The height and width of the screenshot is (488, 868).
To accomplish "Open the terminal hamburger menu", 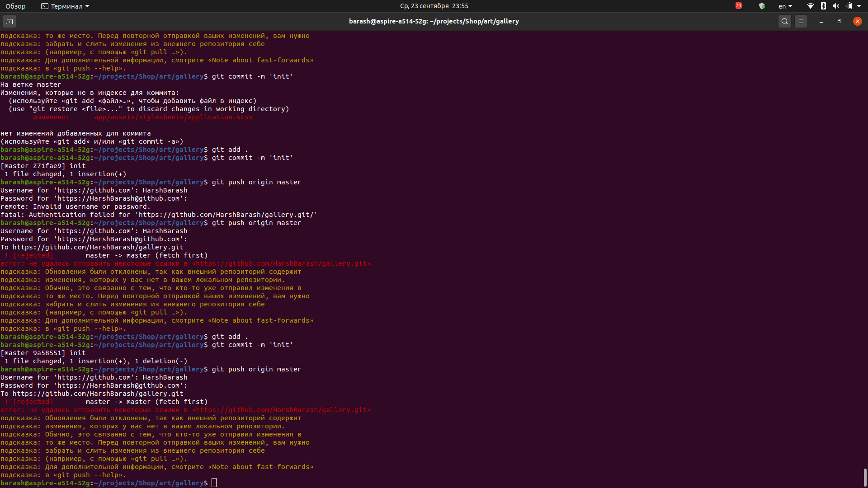I will coord(801,21).
